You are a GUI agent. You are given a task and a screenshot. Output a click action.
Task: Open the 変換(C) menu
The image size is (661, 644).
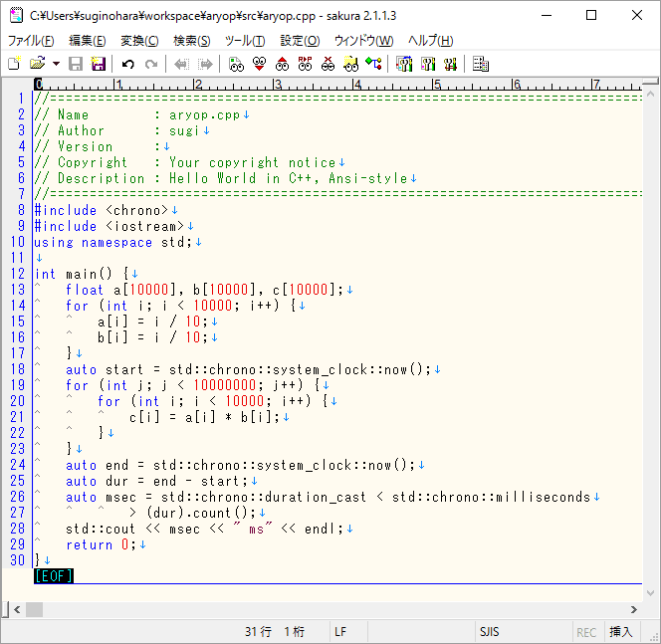pos(139,41)
